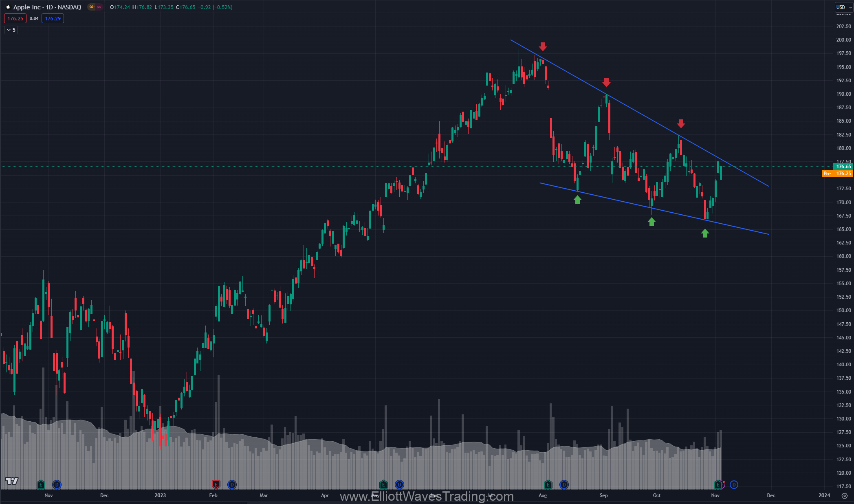
Task: Click the orange Pre label on price scale
Action: point(827,174)
